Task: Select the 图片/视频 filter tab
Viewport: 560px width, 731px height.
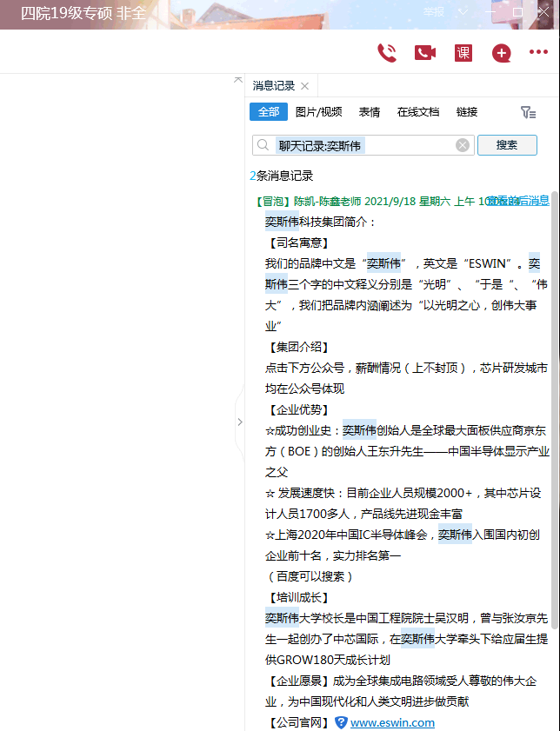Action: [319, 112]
